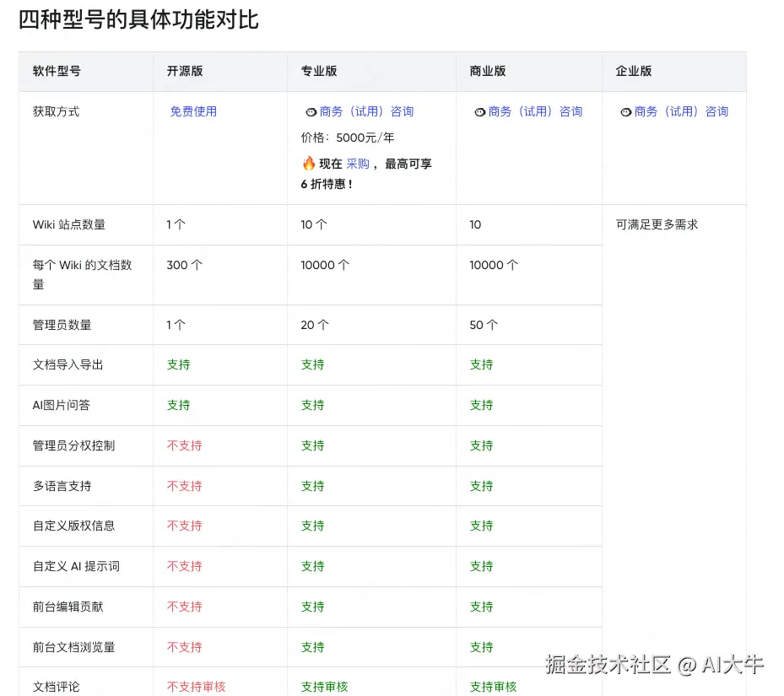The height and width of the screenshot is (696, 784).
Task: Click 支持审核 under 商业版
Action: (x=493, y=687)
